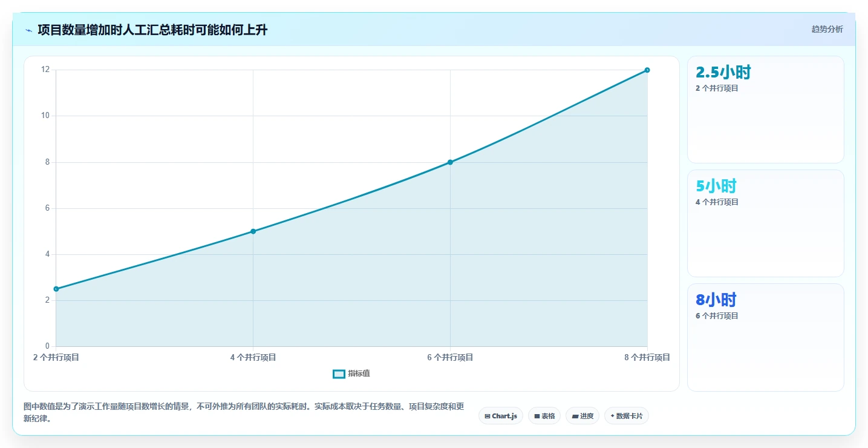
Task: Click x-axis label 2 个并行项目
Action: coord(56,358)
